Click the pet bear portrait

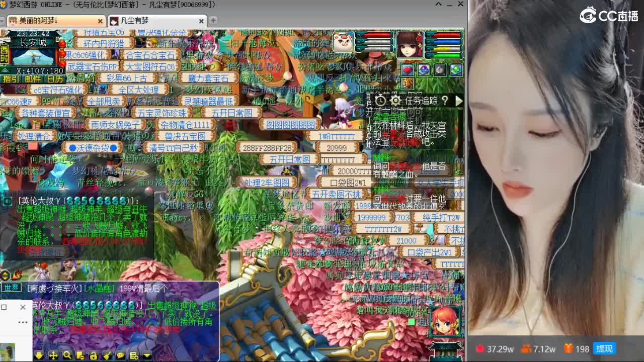pos(343,41)
